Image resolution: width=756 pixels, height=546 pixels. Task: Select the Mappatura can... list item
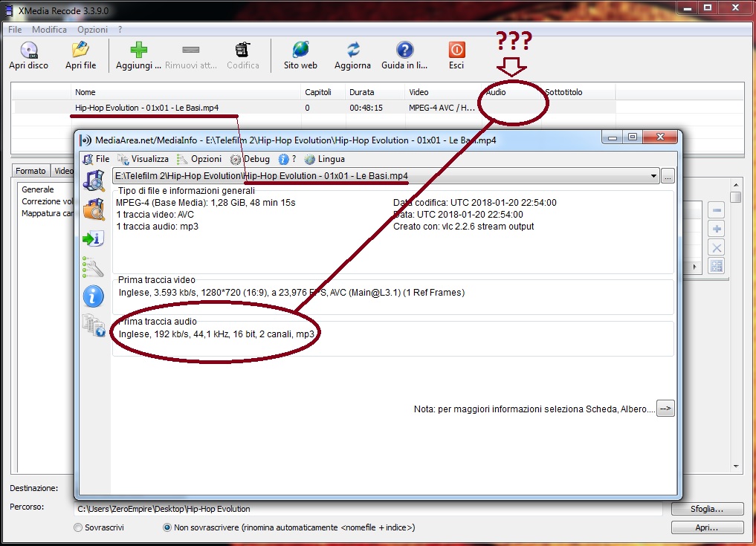[x=47, y=213]
